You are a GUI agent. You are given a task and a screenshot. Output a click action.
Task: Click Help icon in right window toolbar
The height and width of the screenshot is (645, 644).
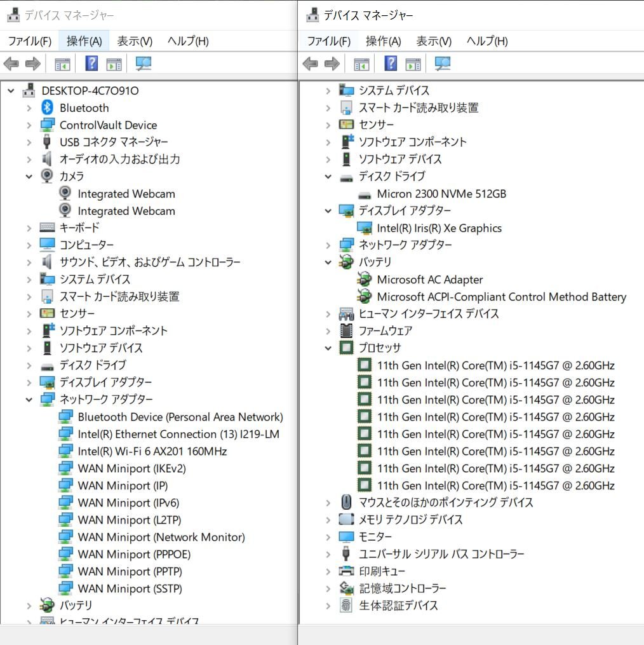(391, 64)
